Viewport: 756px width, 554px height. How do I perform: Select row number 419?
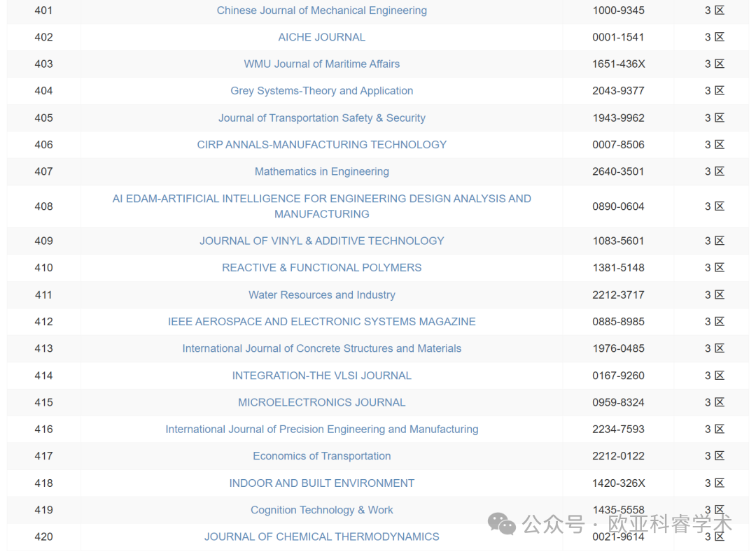(43, 510)
